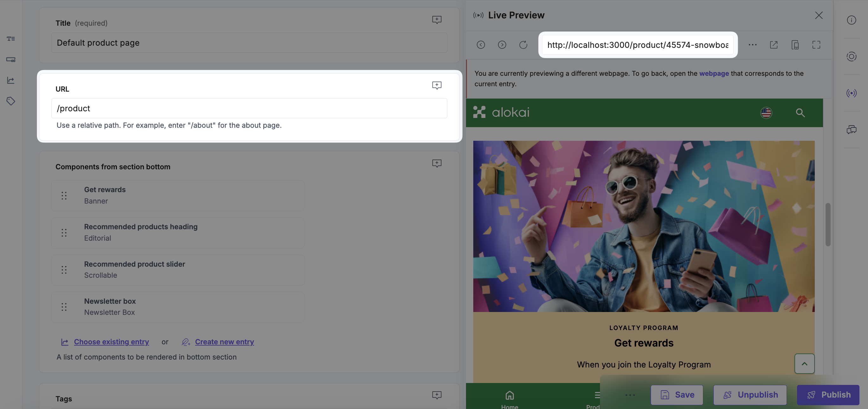Open references icon in left sidebar

tap(11, 80)
